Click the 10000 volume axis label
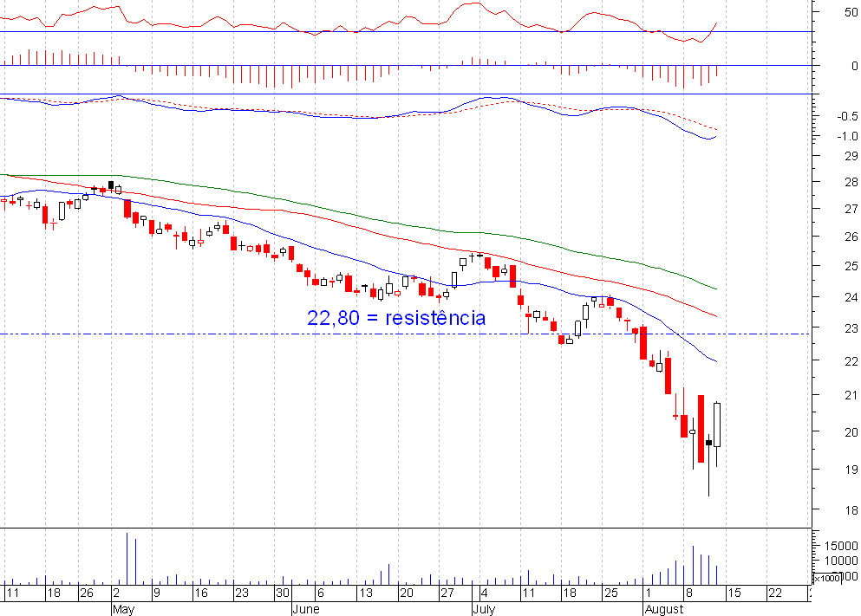This screenshot has width=861, height=616. click(x=841, y=561)
